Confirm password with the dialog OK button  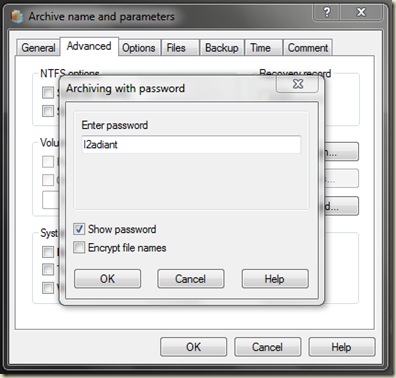[x=107, y=279]
